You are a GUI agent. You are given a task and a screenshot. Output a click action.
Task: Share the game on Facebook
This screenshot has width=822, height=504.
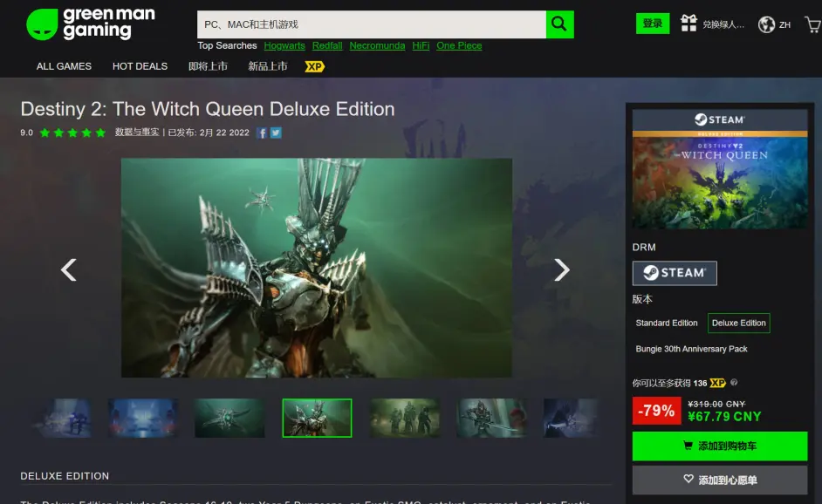click(262, 133)
